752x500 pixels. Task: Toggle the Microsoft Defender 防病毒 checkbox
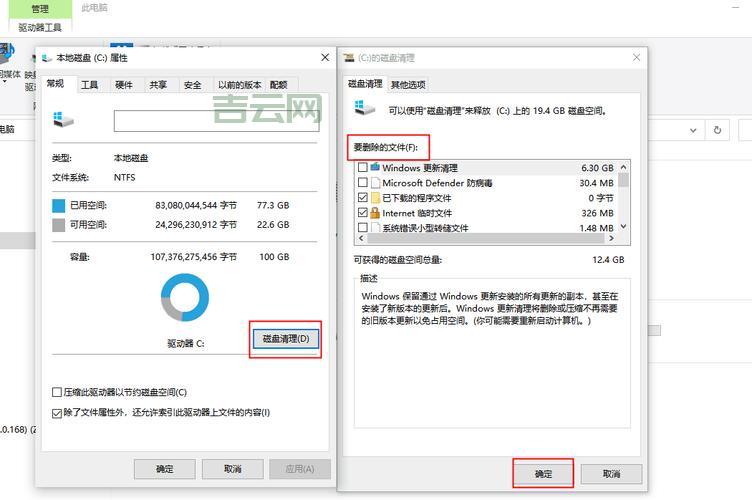point(363,183)
